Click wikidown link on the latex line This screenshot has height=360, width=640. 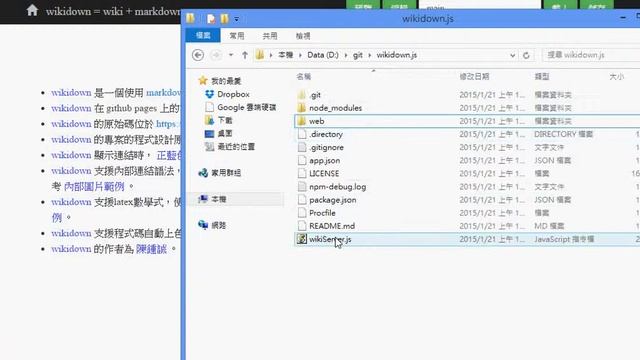[x=71, y=202]
